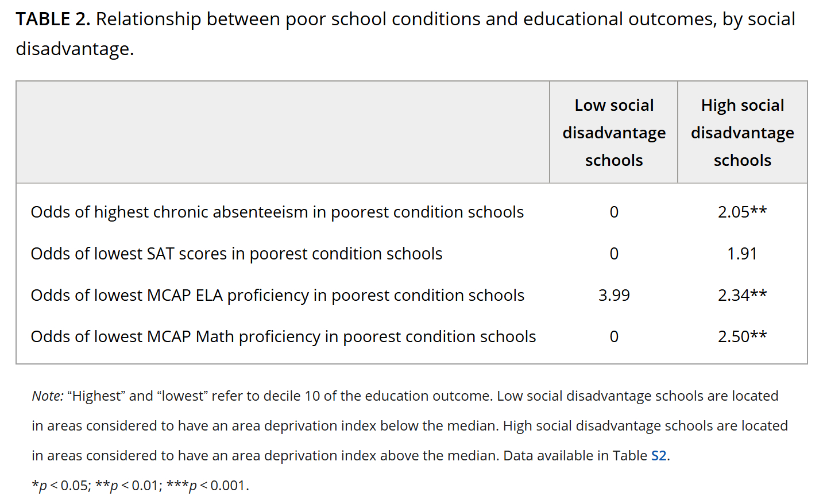Click the TABLE 2 caption title
The width and height of the screenshot is (827, 504).
(53, 20)
